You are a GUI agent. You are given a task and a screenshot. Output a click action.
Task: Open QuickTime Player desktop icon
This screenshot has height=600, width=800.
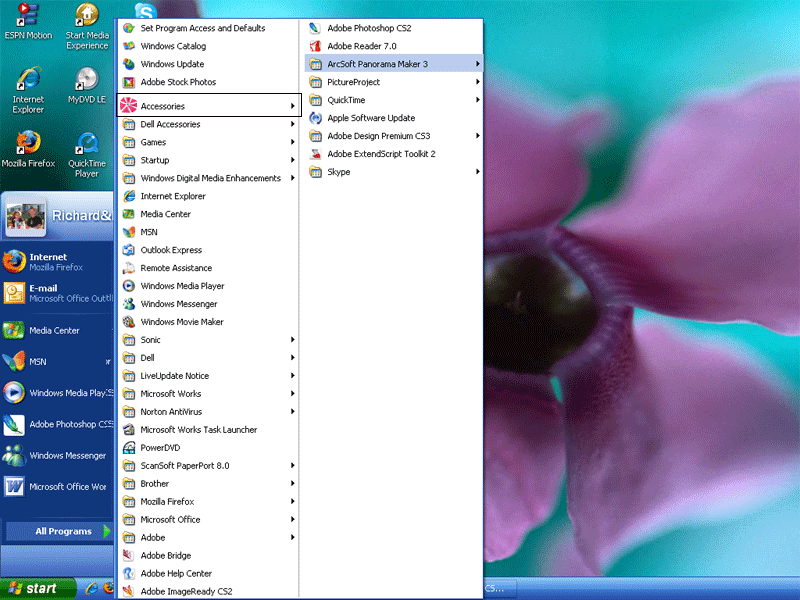point(87,154)
